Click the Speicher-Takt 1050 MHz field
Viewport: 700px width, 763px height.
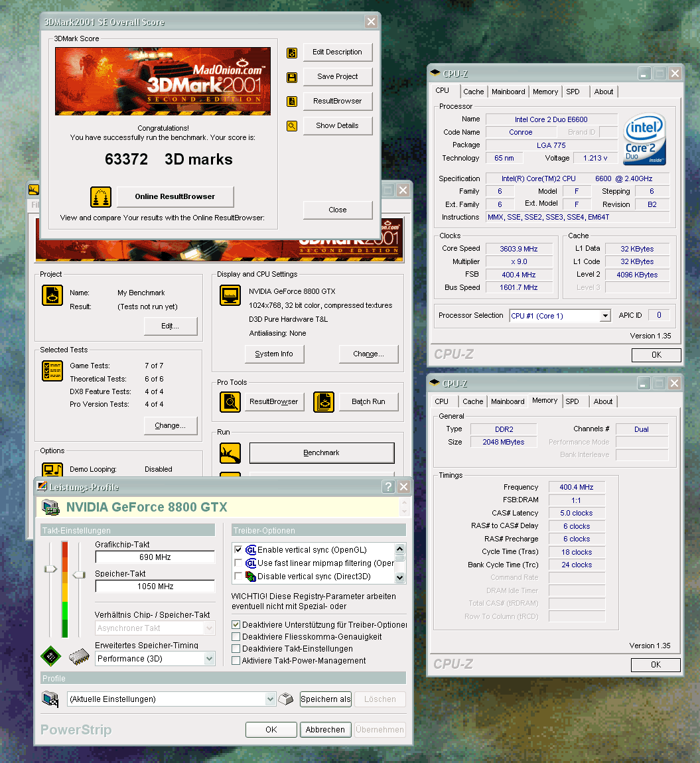tap(155, 587)
